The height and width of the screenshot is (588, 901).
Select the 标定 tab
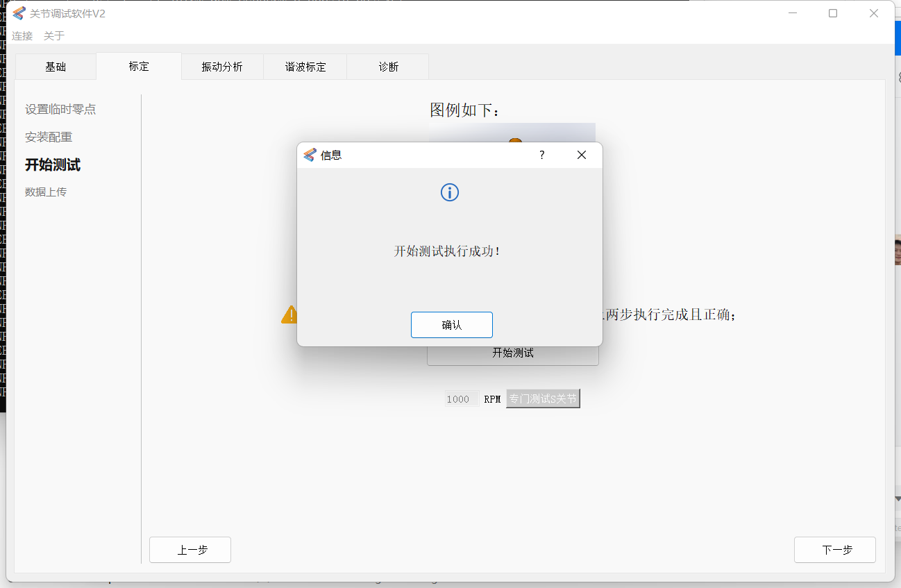[x=139, y=67]
